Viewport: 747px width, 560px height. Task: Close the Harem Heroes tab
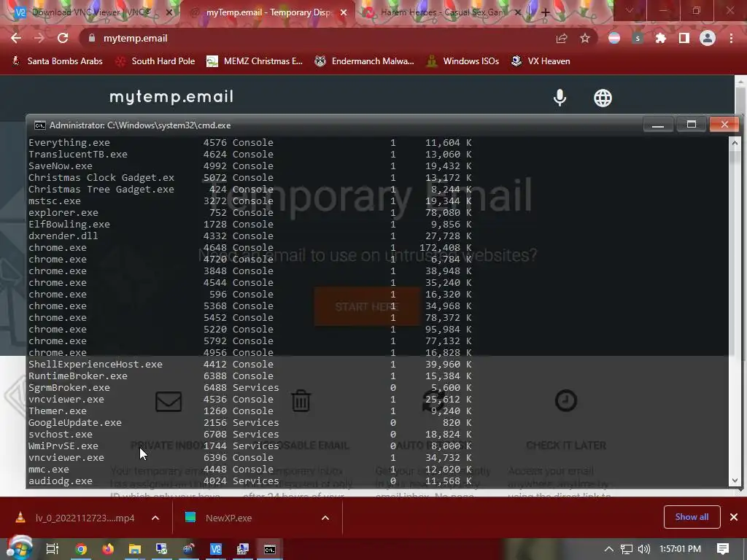coord(518,13)
